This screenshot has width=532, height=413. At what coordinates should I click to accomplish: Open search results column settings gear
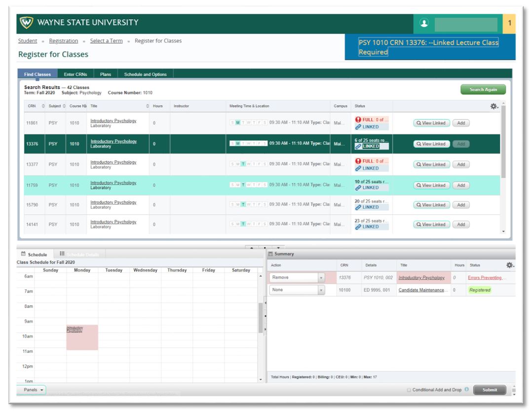494,106
